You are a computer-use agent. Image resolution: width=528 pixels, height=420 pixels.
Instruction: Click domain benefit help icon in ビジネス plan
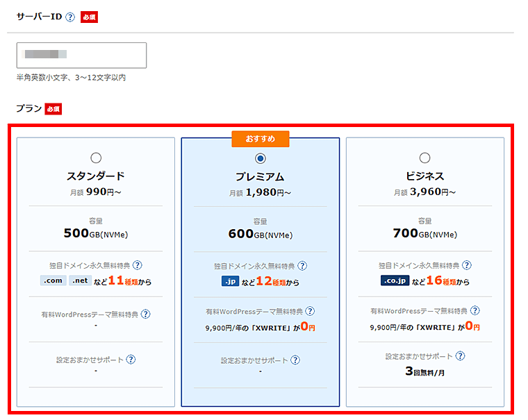coord(467,265)
